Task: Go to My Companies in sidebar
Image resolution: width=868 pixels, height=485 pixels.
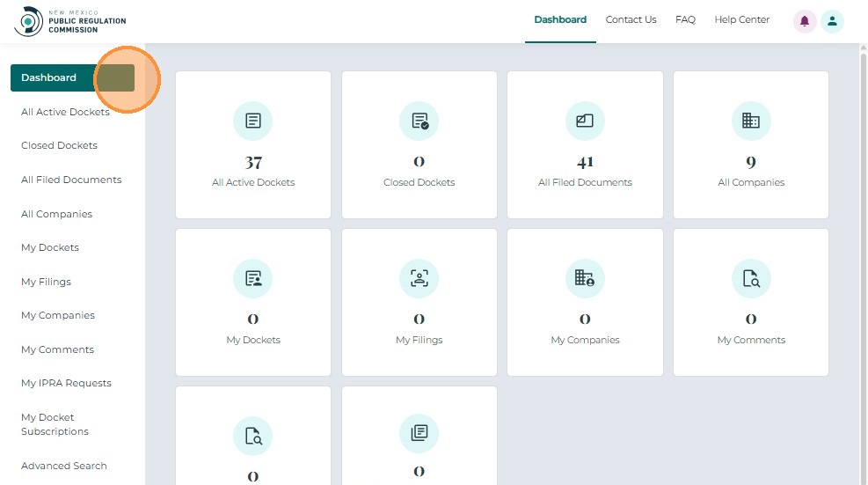Action: click(57, 315)
